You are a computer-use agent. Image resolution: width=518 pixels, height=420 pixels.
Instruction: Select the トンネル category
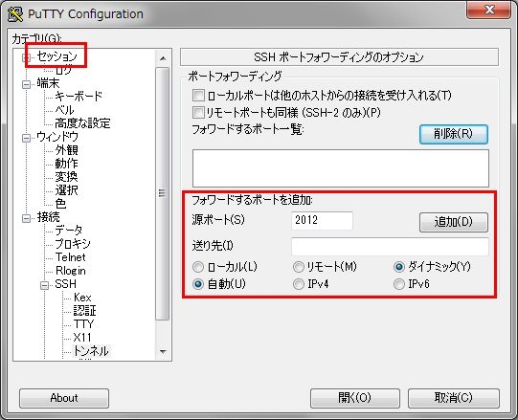91,351
